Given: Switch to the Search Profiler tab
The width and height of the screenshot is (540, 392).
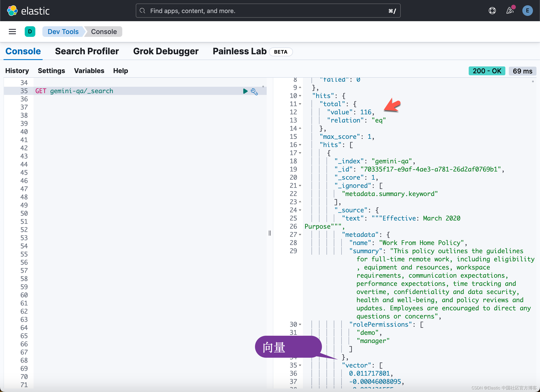Looking at the screenshot, I should pyautogui.click(x=87, y=51).
